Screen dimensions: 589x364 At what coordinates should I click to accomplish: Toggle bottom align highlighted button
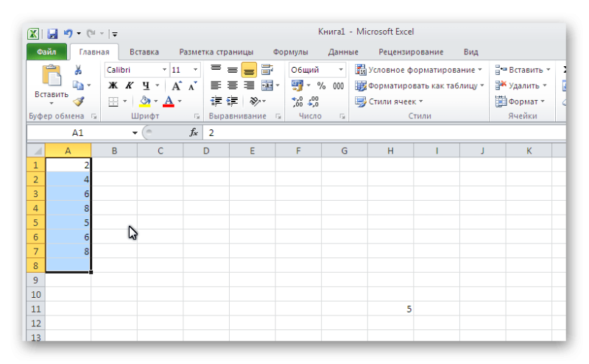(249, 70)
